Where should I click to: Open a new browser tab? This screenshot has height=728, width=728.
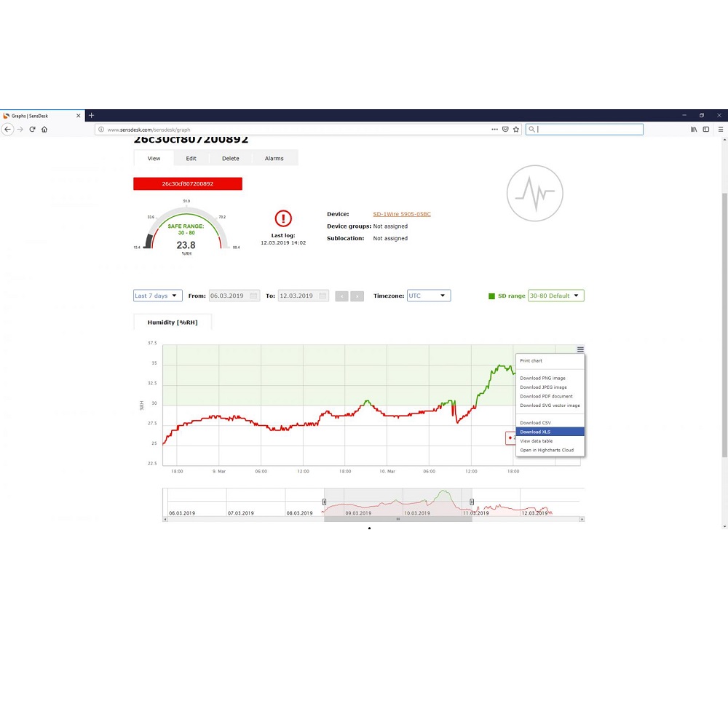pyautogui.click(x=91, y=115)
